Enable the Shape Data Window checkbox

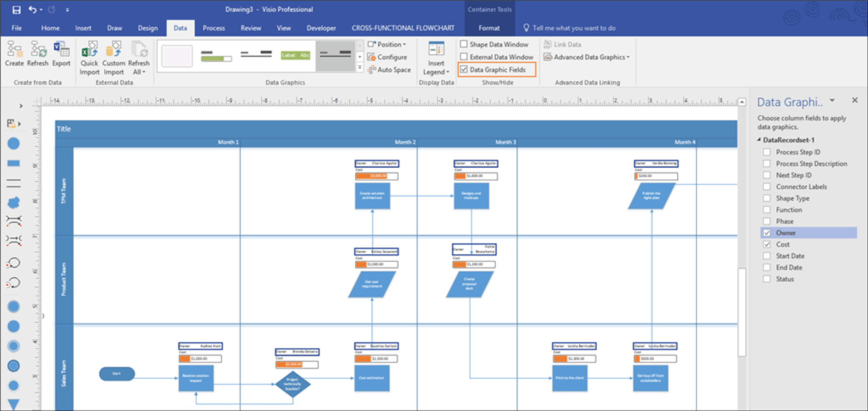(464, 44)
